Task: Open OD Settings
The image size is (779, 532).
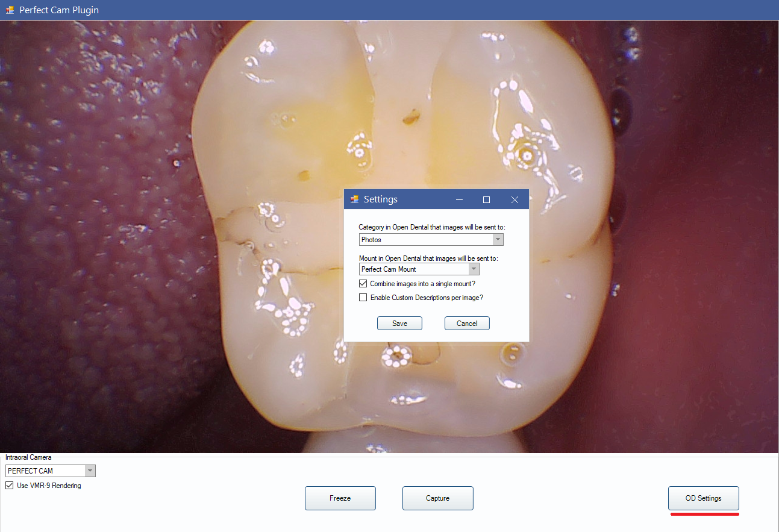Action: coord(704,498)
